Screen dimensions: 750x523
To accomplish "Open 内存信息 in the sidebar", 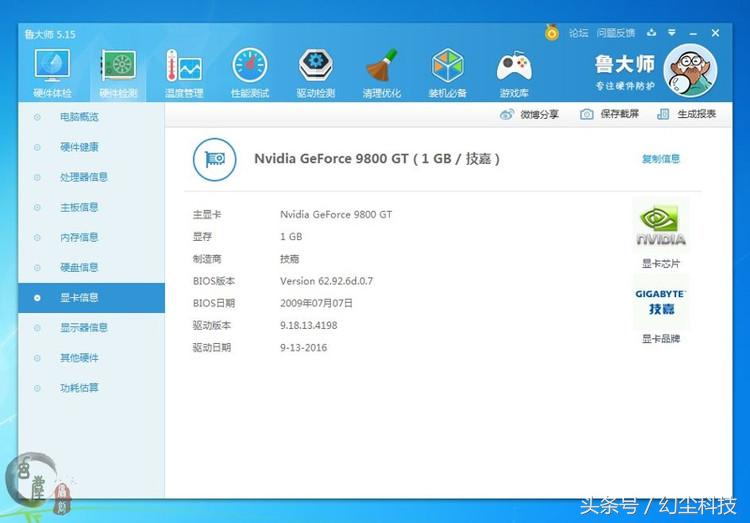I will point(79,237).
